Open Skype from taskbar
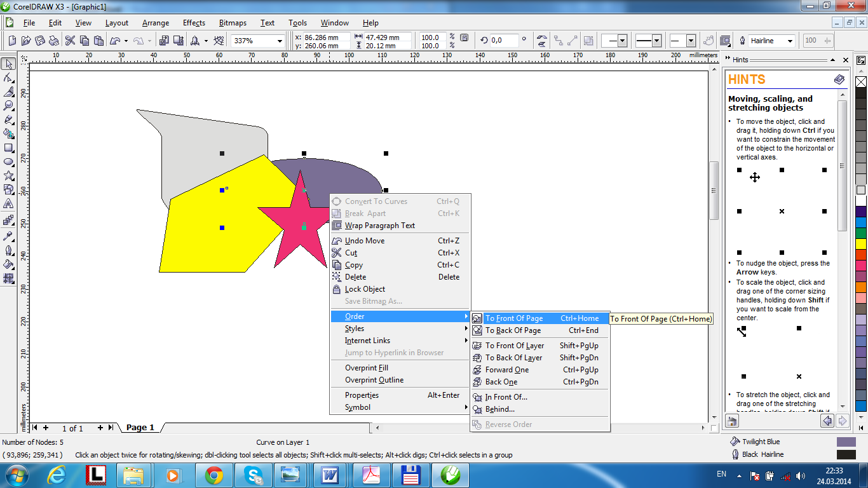Image resolution: width=868 pixels, height=488 pixels. (253, 475)
